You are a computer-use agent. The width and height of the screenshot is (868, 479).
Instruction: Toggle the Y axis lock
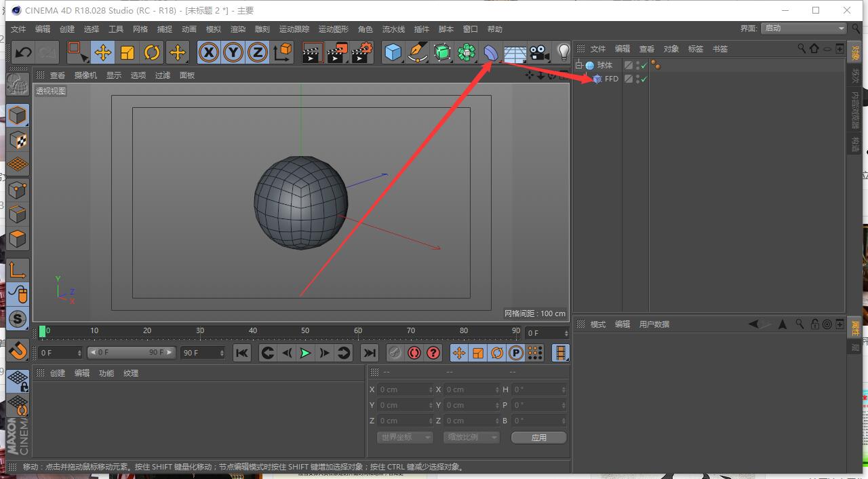[x=233, y=52]
